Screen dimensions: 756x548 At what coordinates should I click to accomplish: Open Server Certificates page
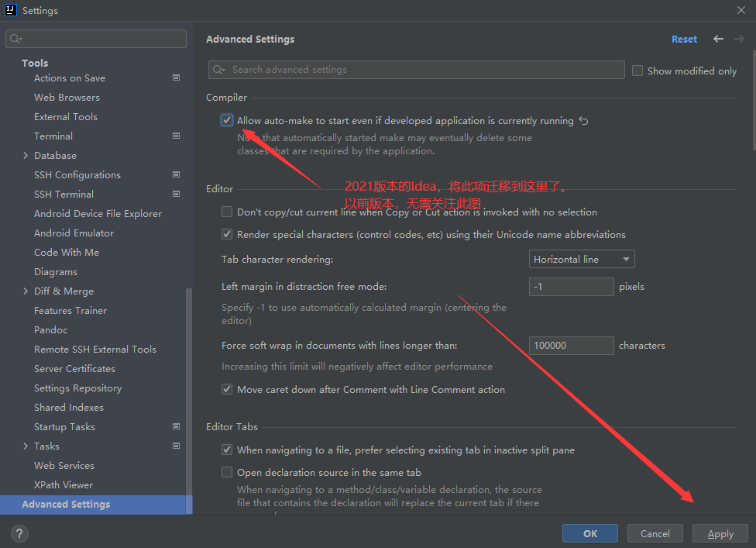click(x=74, y=368)
